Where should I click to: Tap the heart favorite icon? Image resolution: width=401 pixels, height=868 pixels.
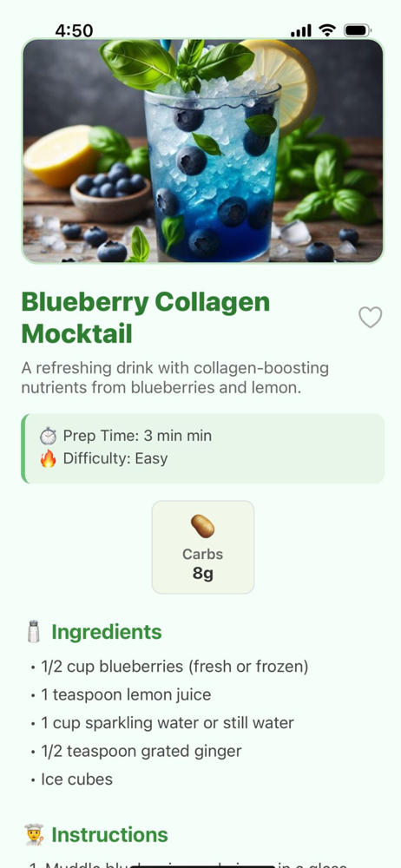tap(370, 318)
